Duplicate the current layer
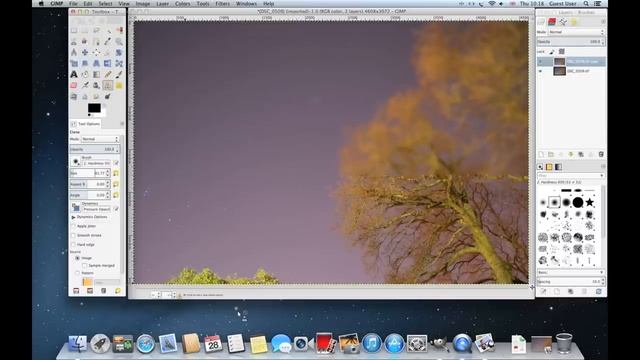 pyautogui.click(x=581, y=154)
